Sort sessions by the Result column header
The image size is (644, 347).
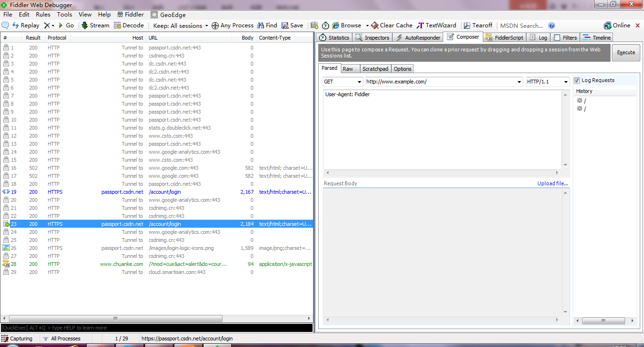coord(33,38)
